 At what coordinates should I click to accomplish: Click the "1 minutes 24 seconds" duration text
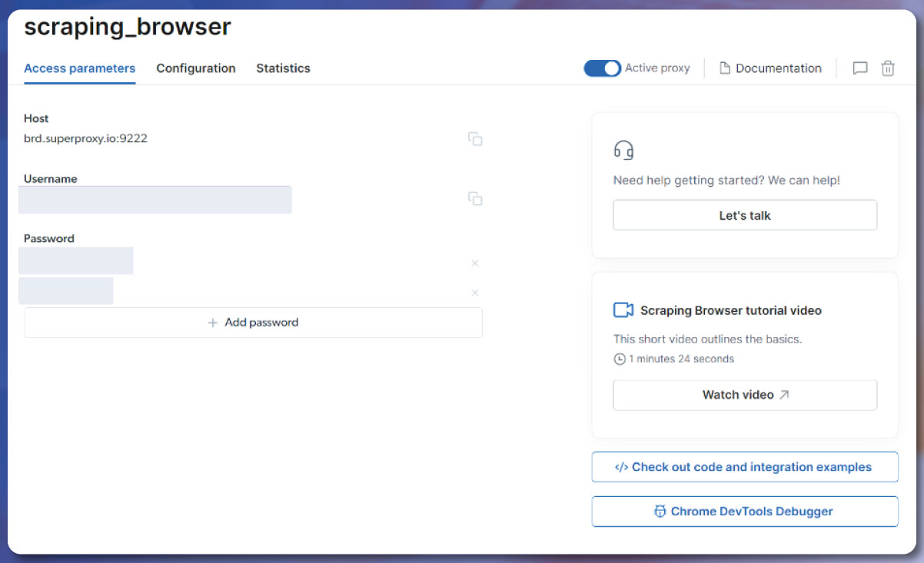pos(682,359)
